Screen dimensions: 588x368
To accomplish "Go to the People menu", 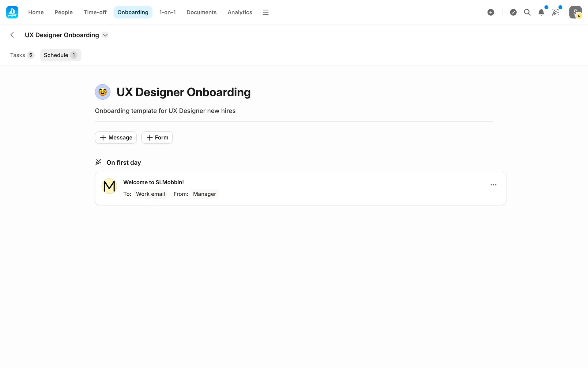I will pyautogui.click(x=63, y=12).
